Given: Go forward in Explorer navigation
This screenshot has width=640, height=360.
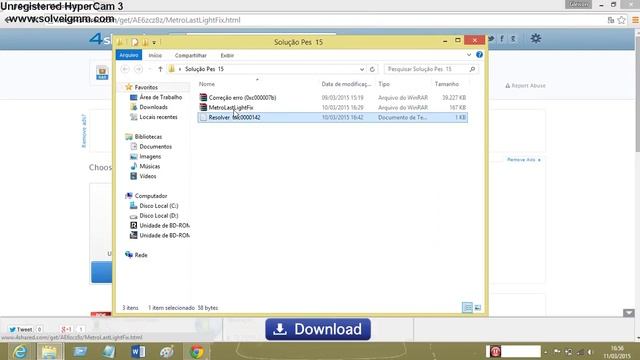Looking at the screenshot, I should (x=138, y=69).
